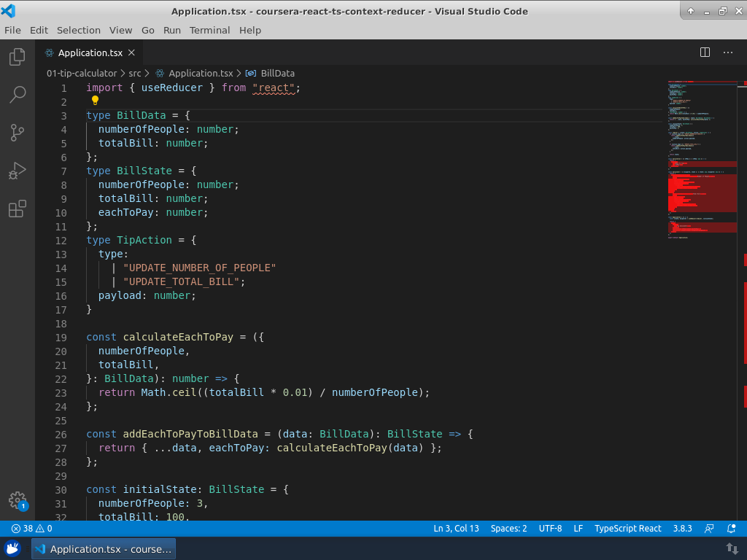Open the Source Control view
Screen dimensions: 747x560
18,133
